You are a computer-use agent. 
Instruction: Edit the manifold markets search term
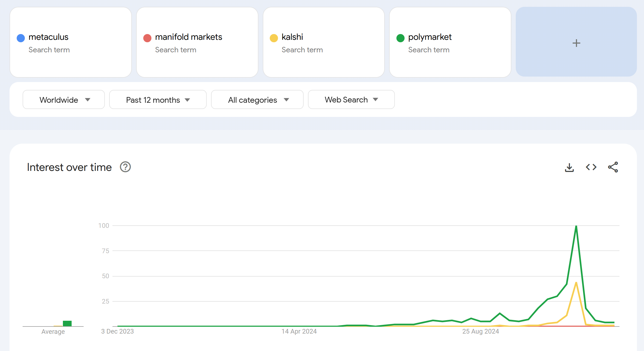[189, 37]
